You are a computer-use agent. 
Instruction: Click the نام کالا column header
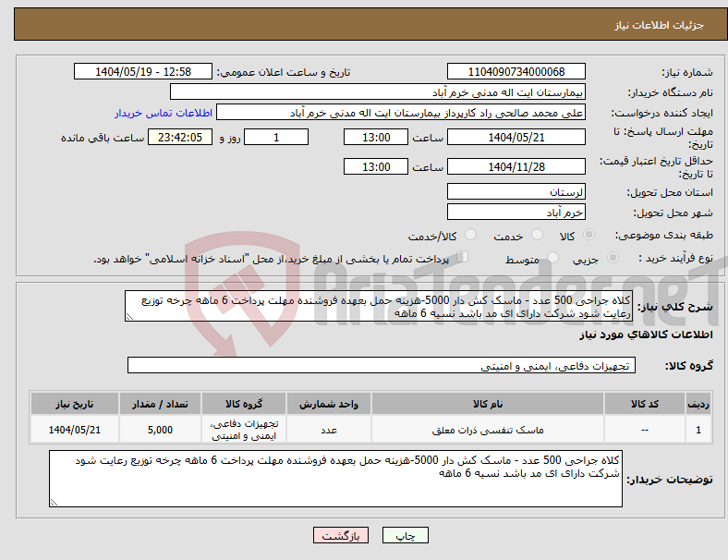click(x=488, y=404)
